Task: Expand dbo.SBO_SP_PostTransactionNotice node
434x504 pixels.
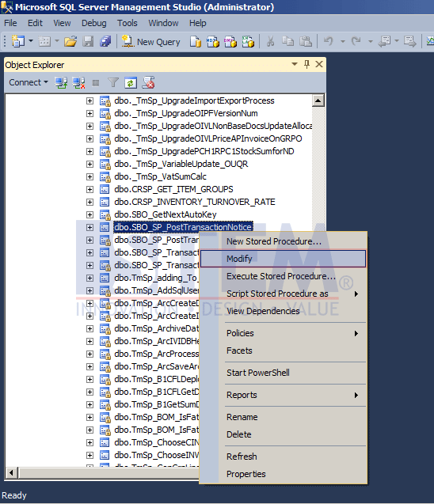Action: 89,228
